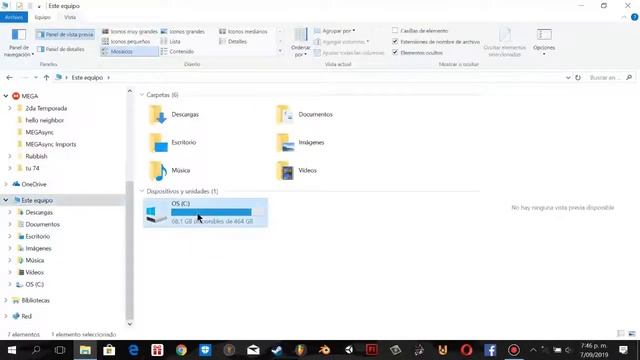Open the Música folder tile
Image resolution: width=640 pixels, height=360 pixels.
(170, 170)
